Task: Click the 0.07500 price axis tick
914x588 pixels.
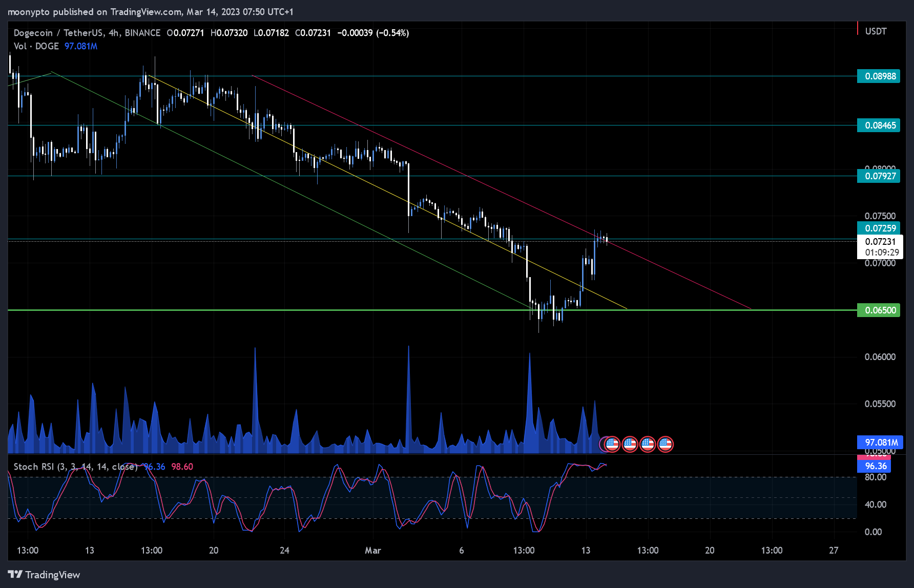Action: click(x=880, y=216)
